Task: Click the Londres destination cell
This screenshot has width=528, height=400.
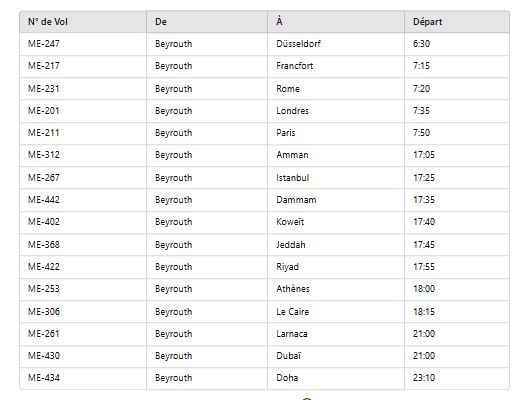Action: (x=336, y=111)
